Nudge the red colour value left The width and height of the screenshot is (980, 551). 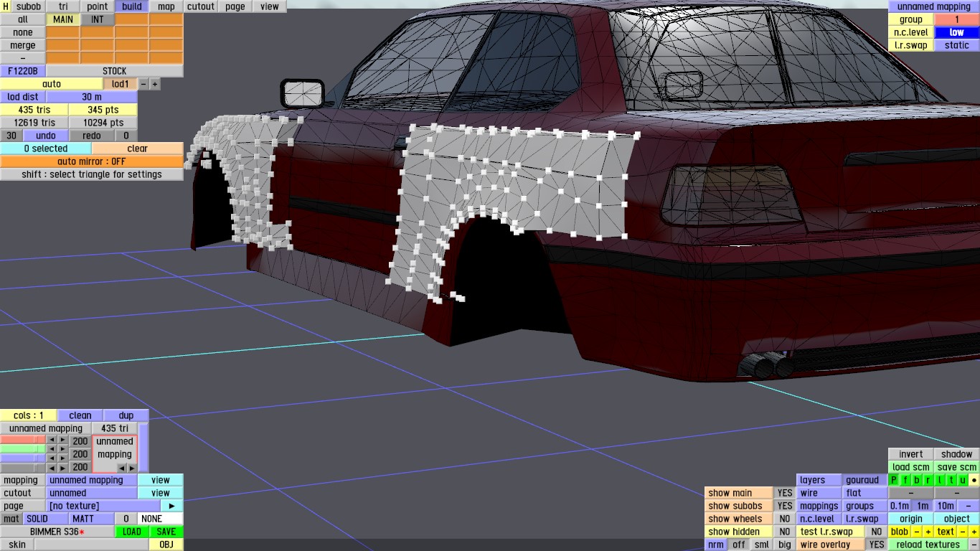point(51,441)
